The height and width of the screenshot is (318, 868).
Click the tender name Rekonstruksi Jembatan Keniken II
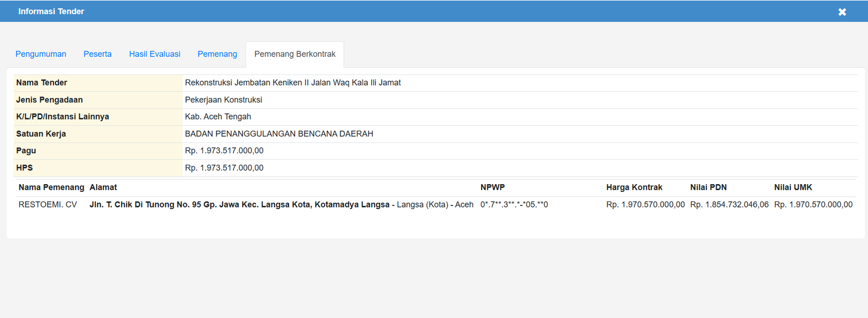tap(292, 83)
